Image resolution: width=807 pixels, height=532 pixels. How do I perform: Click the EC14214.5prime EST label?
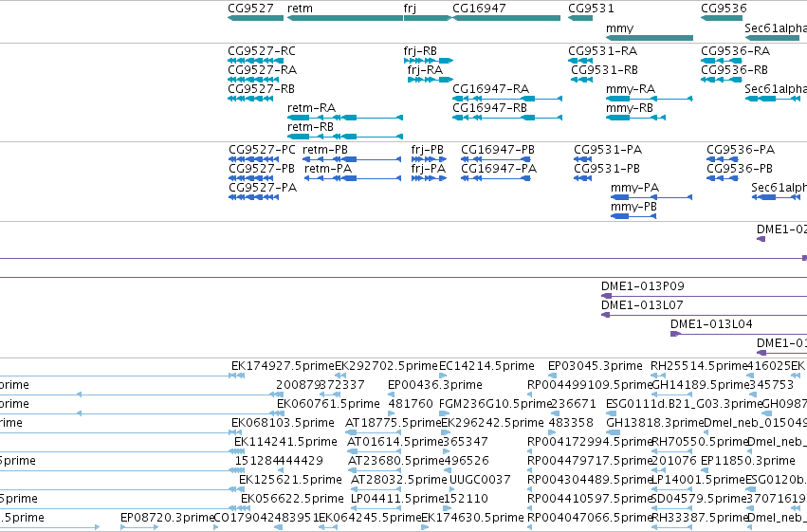pos(486,366)
